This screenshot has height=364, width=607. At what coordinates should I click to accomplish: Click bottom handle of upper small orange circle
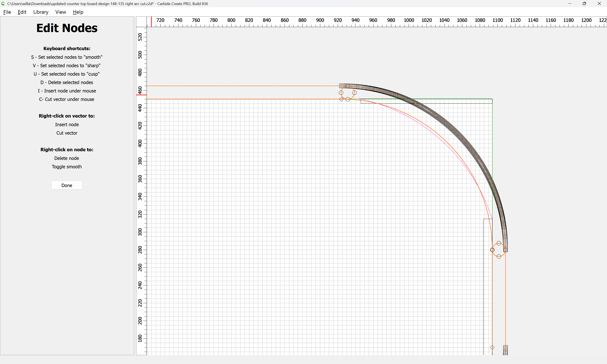(348, 99)
